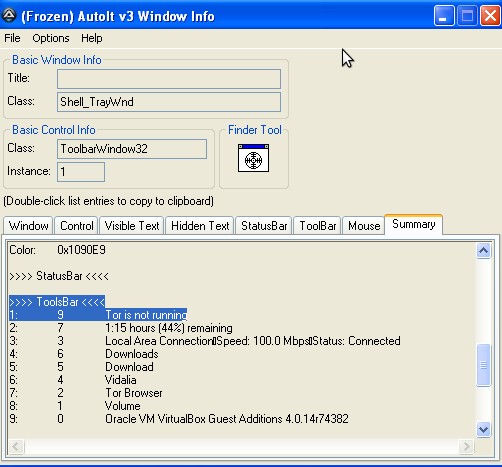Minimize the AutoIt Window Info window
Image resolution: width=502 pixels, height=467 pixels.
[x=444, y=16]
